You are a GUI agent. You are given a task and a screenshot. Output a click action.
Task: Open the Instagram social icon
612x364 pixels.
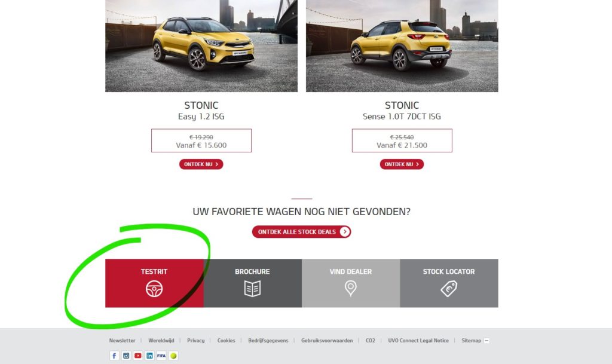(126, 356)
